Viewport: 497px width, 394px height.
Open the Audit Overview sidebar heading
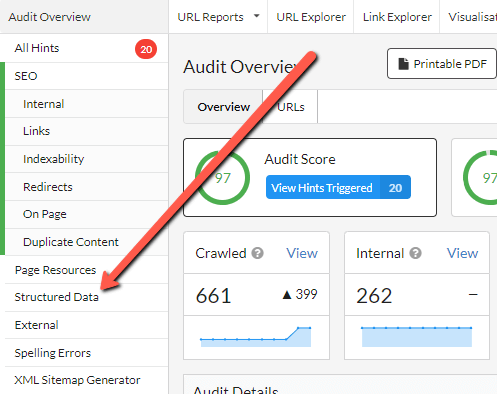click(49, 17)
